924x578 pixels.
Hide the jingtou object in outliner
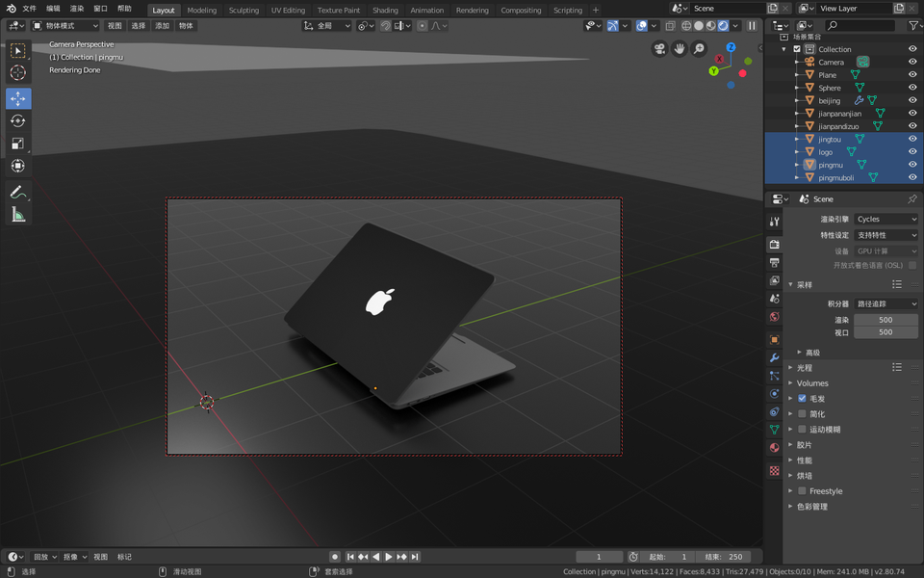912,139
